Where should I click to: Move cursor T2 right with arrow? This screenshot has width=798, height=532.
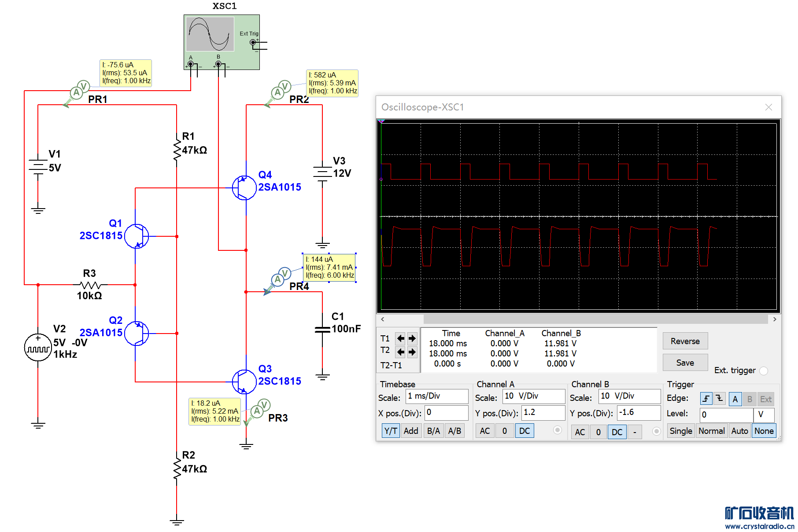coord(412,352)
